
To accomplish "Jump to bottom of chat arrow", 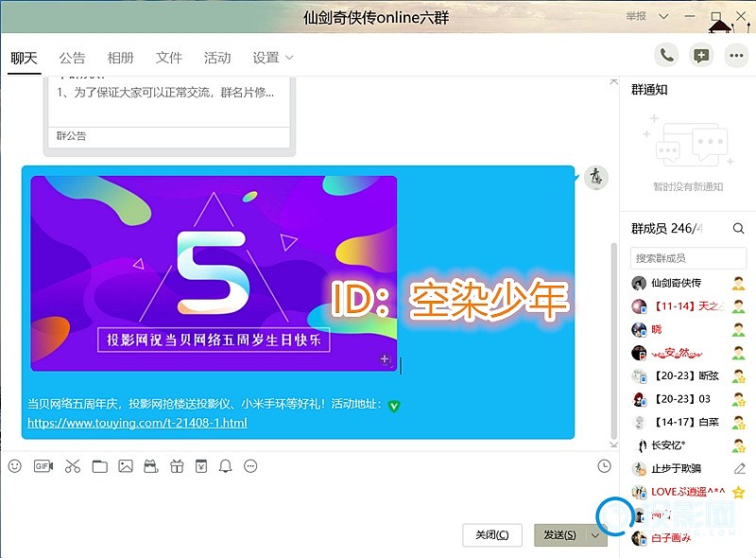I will [x=613, y=445].
